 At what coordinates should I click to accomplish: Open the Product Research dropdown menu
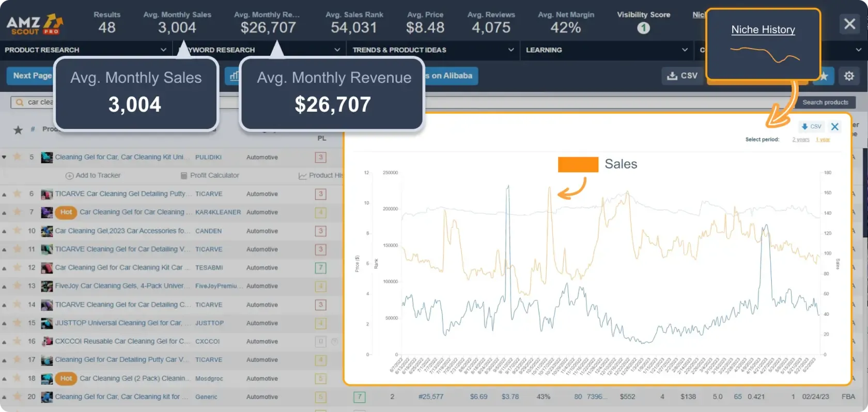(x=85, y=50)
